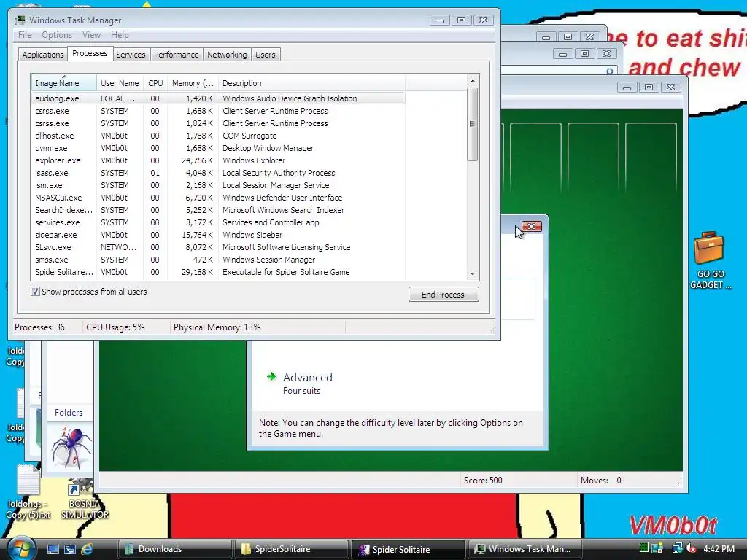
Task: Click the Spider Solitaire spider thumbnail
Action: (70, 447)
